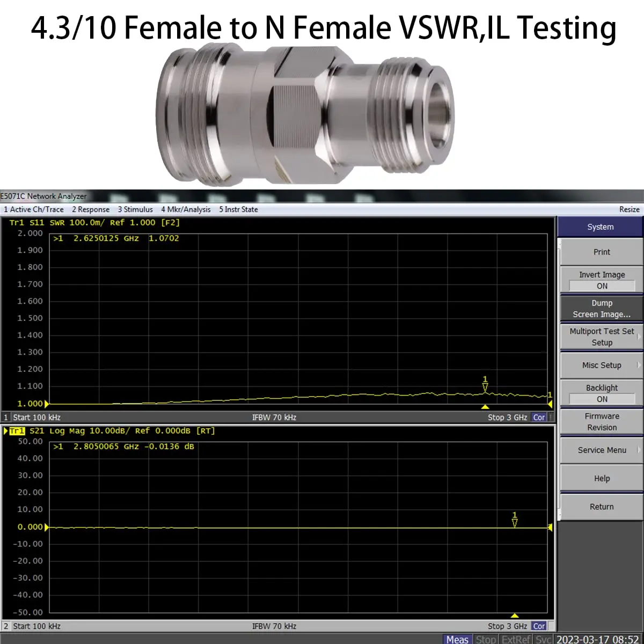Viewport: 644px width, 644px height.
Task: Click channel 2 IFBW 70 kHz text
Action: point(274,626)
